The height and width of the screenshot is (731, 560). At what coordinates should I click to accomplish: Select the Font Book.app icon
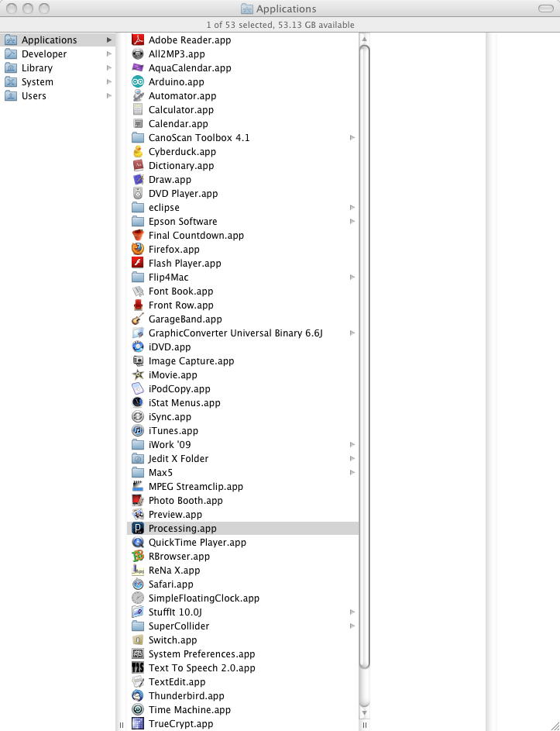pos(137,291)
